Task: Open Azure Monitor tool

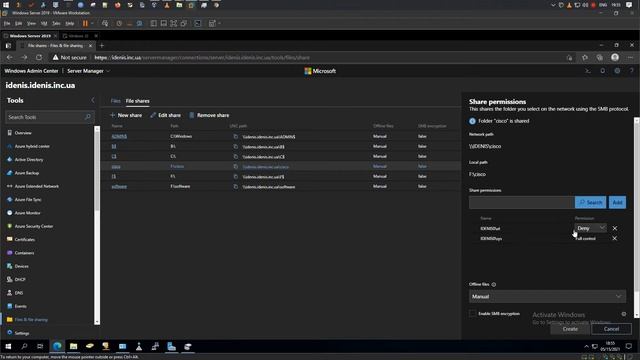Action: point(27,213)
